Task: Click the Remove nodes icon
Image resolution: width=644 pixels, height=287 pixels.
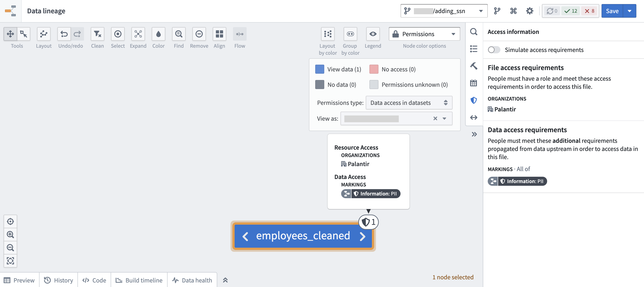Action: click(199, 34)
